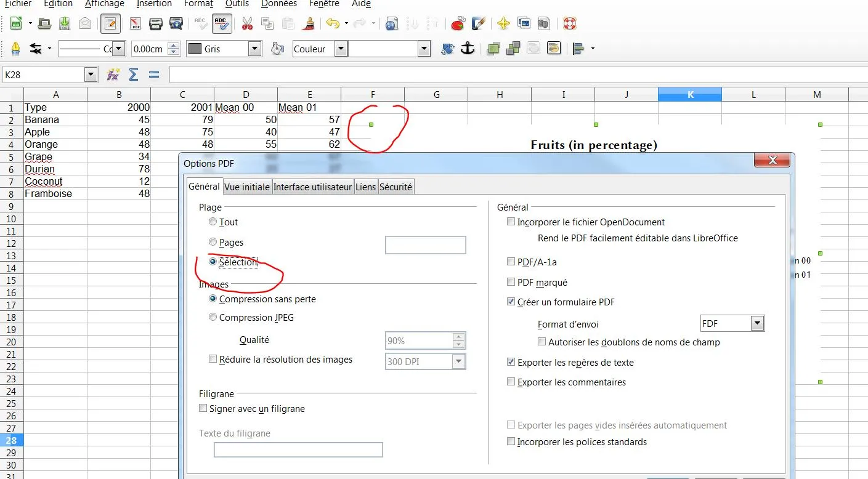Click the Function equals sign icon
The height and width of the screenshot is (479, 868).
tap(154, 74)
